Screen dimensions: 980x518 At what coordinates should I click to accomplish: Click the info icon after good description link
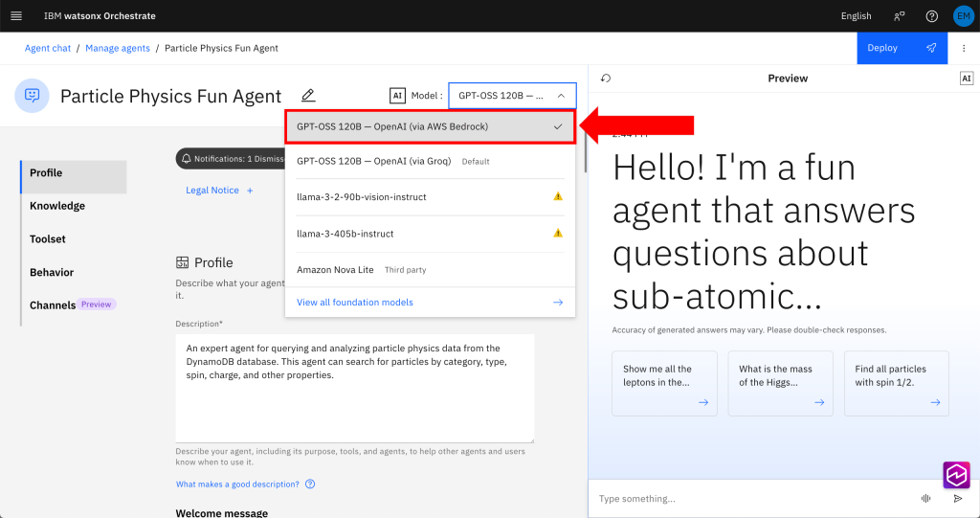[x=310, y=484]
